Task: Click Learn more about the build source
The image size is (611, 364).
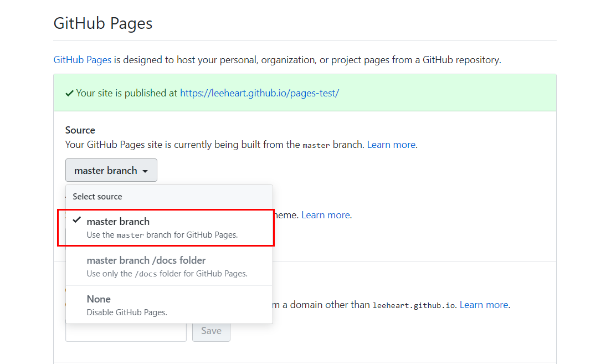Action: point(391,145)
